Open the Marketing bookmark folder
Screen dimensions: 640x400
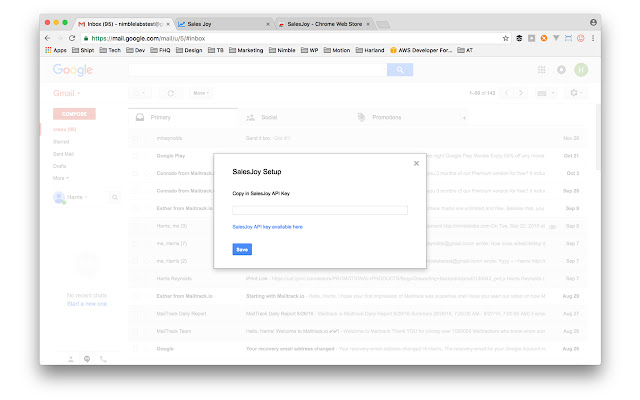pos(246,50)
